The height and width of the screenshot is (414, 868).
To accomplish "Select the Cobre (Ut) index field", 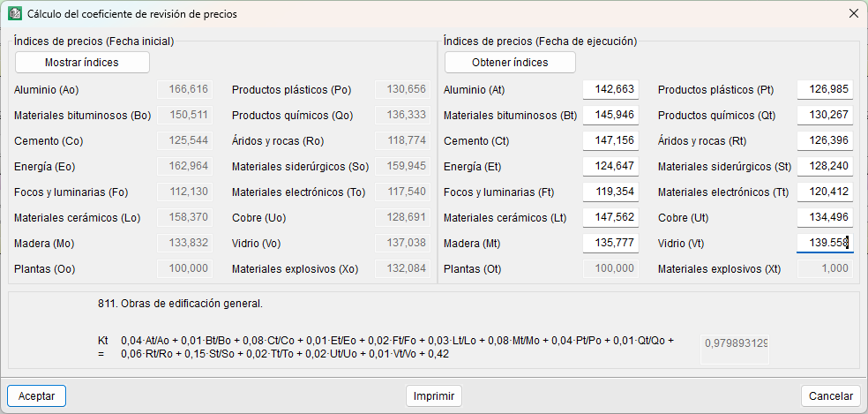I will [x=825, y=218].
